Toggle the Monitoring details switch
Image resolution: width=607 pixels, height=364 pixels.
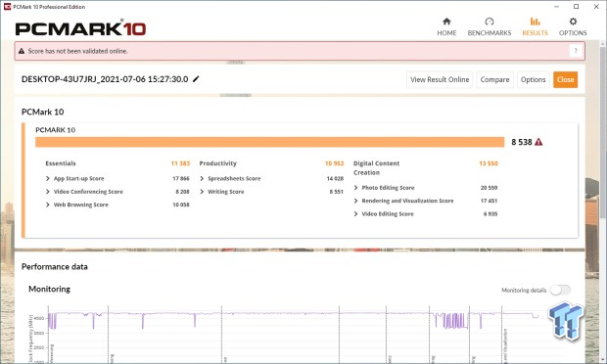pos(560,290)
